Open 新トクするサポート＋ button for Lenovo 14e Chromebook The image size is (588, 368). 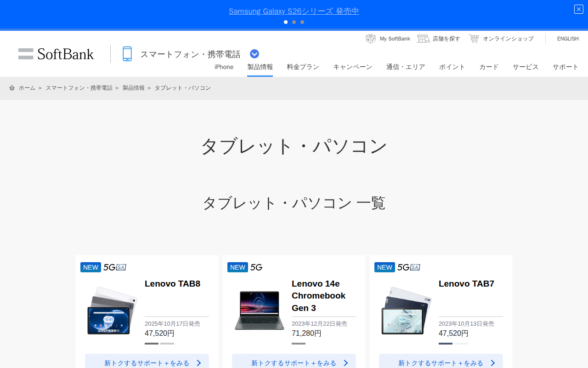pos(294,362)
